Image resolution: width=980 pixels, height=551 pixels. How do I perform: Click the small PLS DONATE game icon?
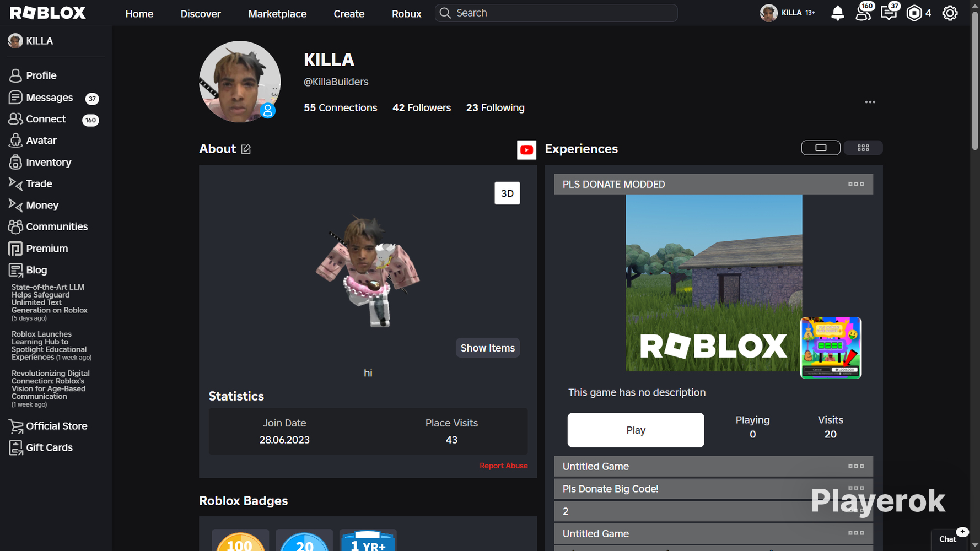[831, 348]
